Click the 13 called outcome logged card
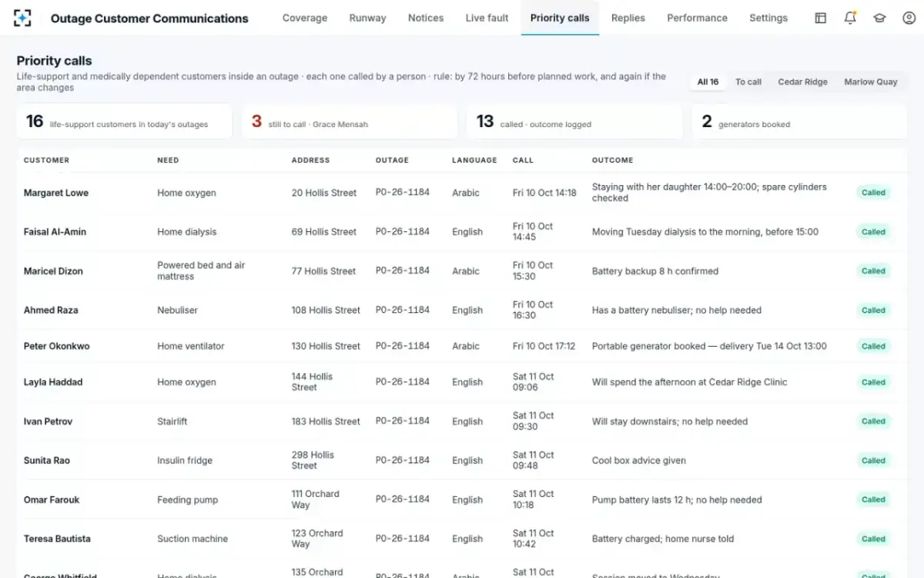 [x=574, y=122]
